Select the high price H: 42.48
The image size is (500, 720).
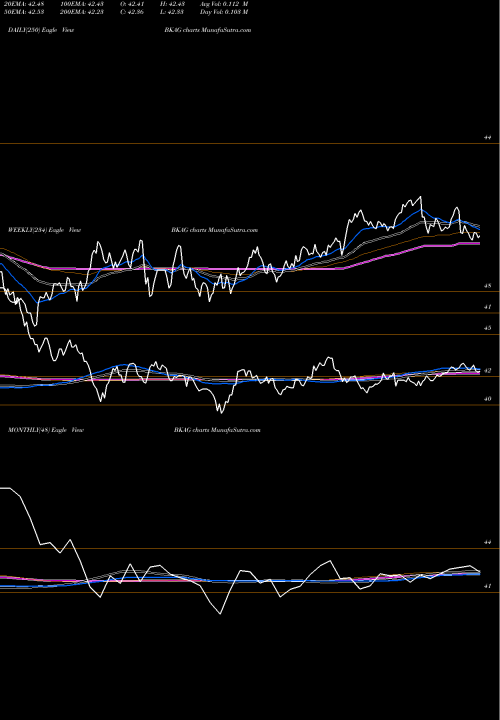coord(174,4)
